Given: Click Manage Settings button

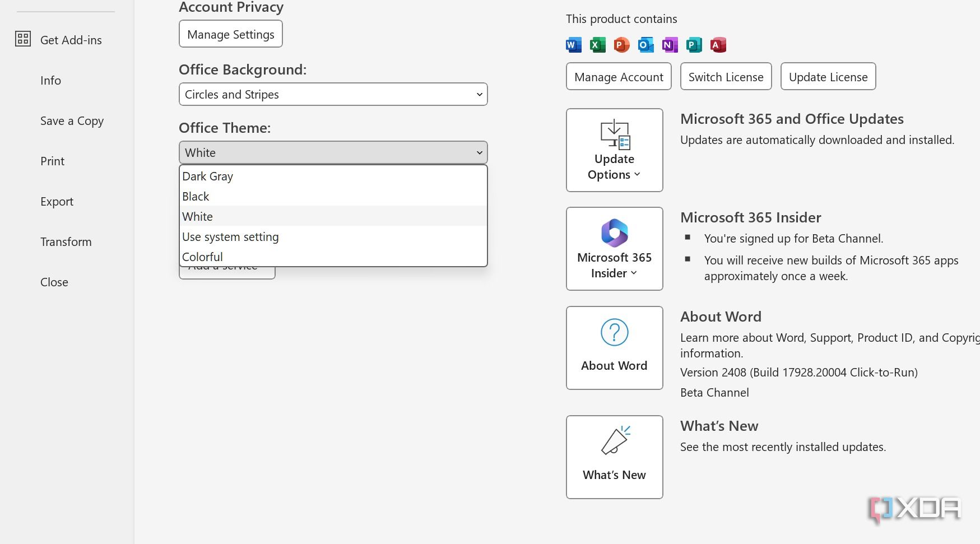Looking at the screenshot, I should tap(231, 34).
